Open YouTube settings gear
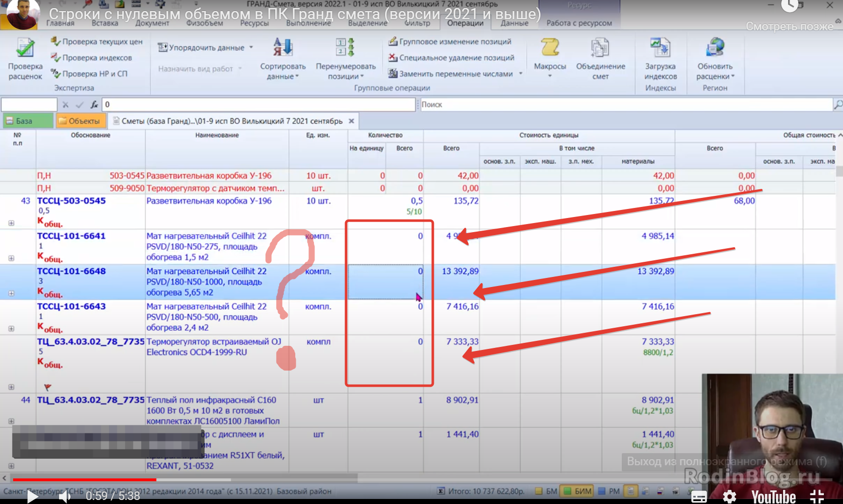The image size is (843, 504). pos(729,497)
